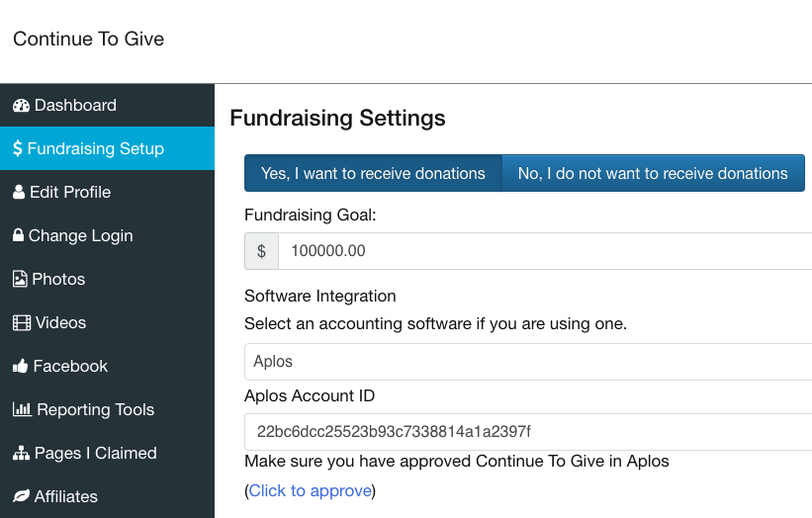Select No, I do not want to receive donations
This screenshot has height=518, width=812.
653,173
